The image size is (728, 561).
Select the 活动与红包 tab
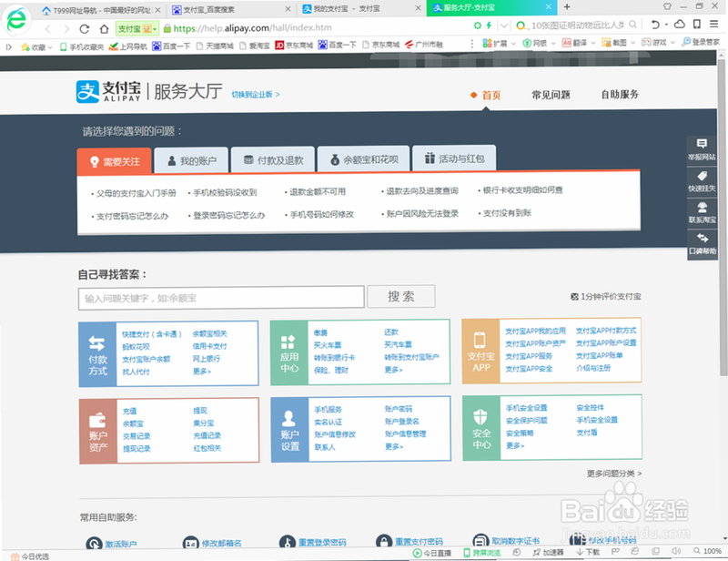point(454,158)
